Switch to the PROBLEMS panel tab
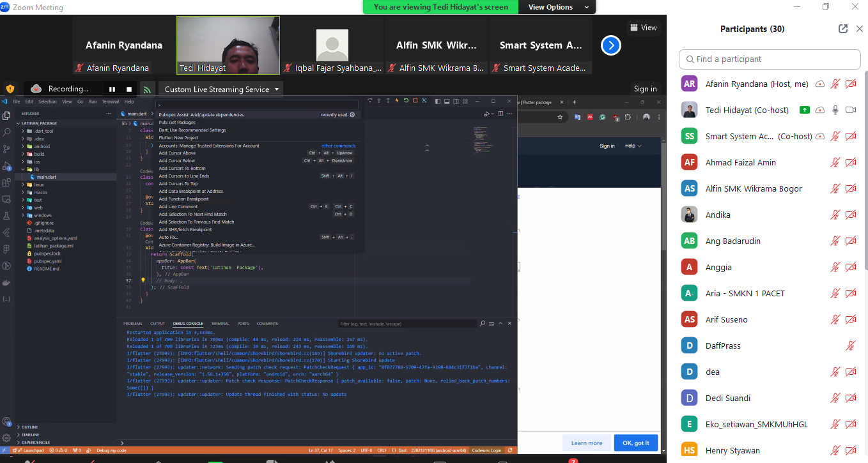The height and width of the screenshot is (463, 868). (133, 324)
